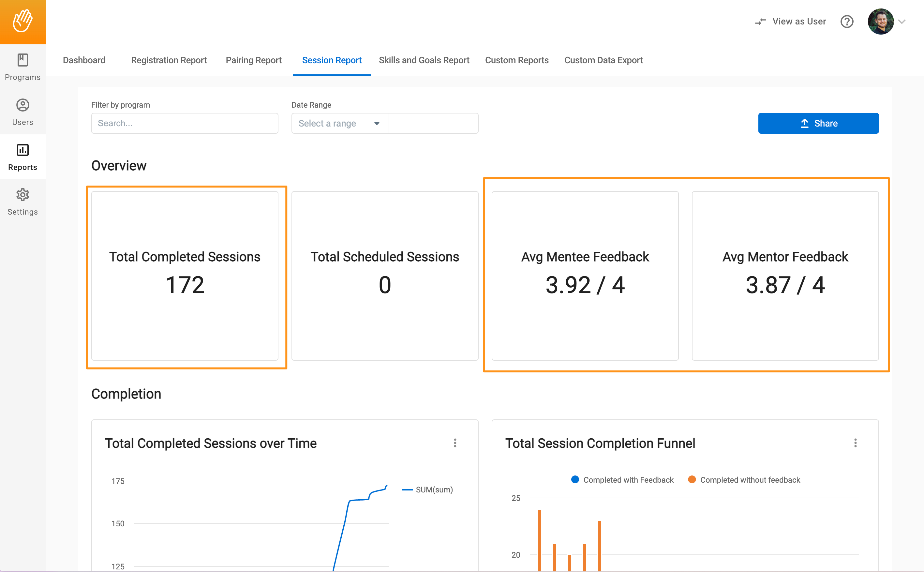Open Programs in the sidebar
Image resolution: width=924 pixels, height=572 pixels.
pos(23,67)
